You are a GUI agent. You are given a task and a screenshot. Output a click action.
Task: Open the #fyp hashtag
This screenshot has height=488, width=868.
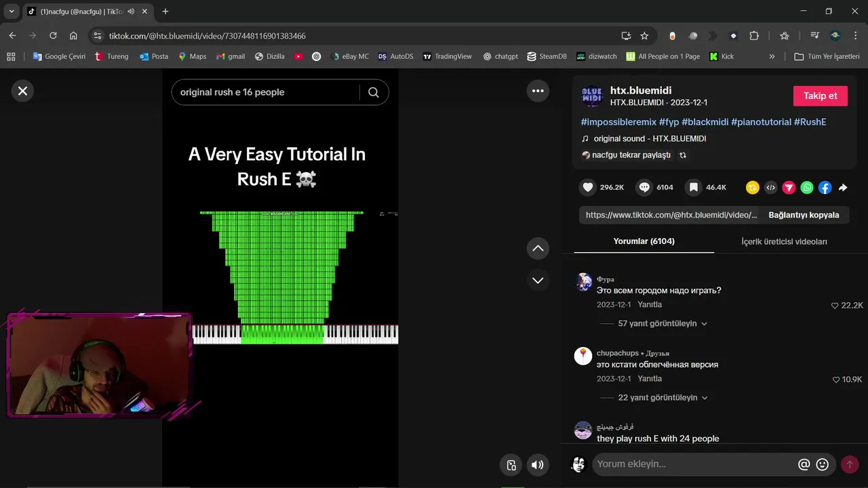coord(669,122)
